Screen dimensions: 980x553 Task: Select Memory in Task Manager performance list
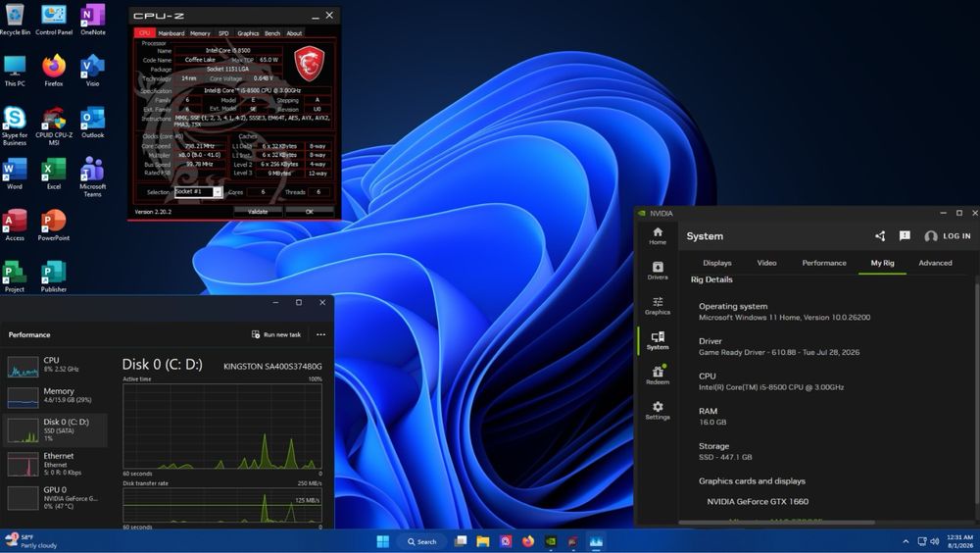coord(55,396)
